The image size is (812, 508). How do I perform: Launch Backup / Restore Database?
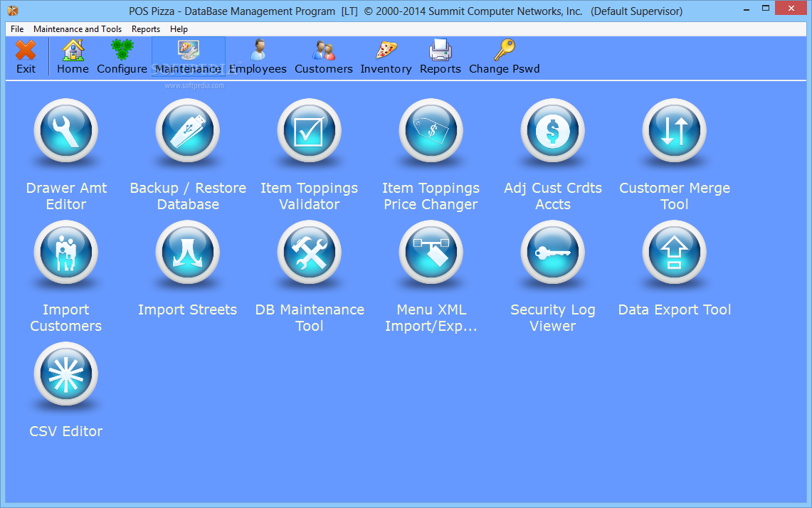pyautogui.click(x=187, y=130)
